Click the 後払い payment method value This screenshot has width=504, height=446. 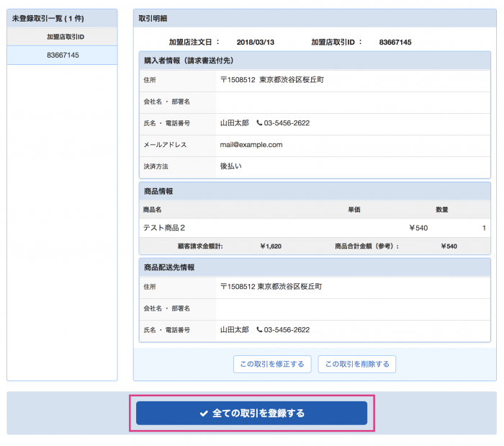coord(231,166)
